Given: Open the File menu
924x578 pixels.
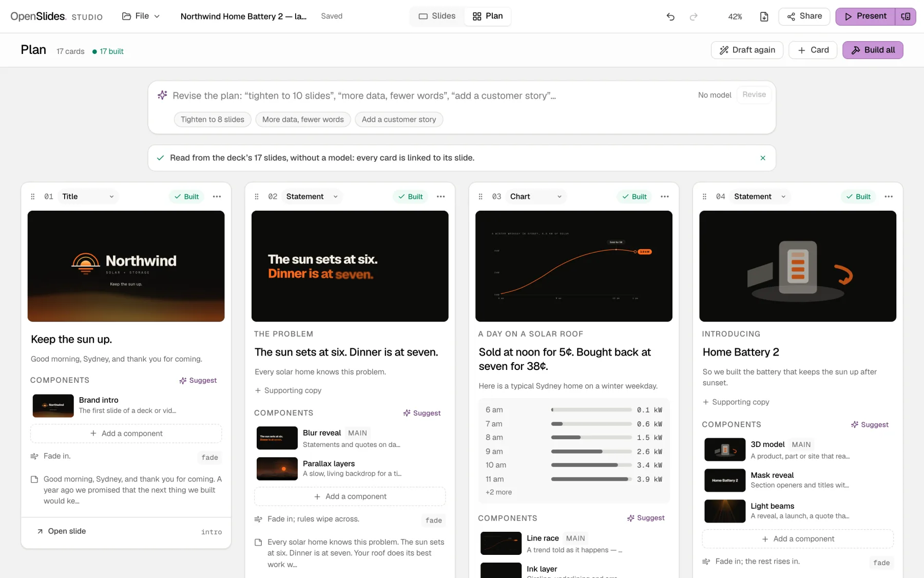Looking at the screenshot, I should tap(141, 16).
